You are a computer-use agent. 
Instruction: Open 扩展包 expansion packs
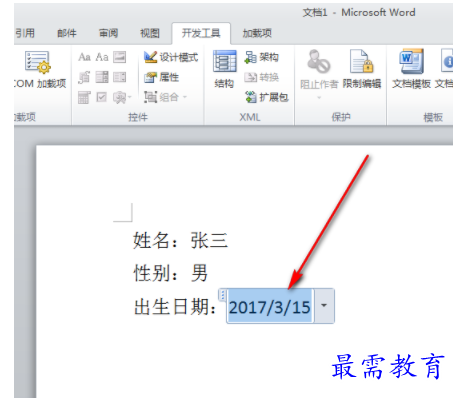266,97
